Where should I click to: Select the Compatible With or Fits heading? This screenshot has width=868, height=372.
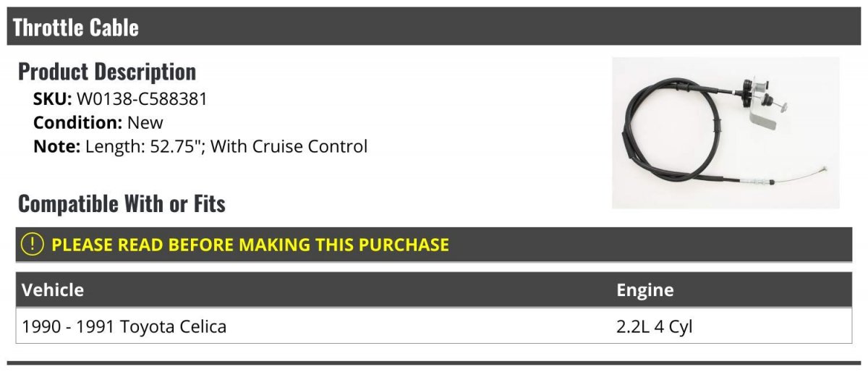pyautogui.click(x=122, y=204)
